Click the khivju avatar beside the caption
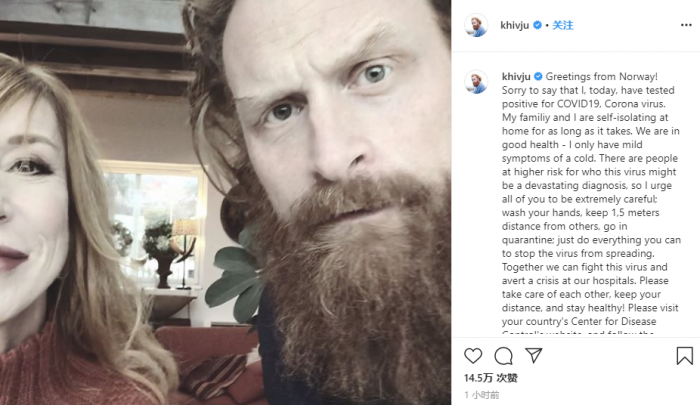700x405 pixels. pyautogui.click(x=476, y=81)
